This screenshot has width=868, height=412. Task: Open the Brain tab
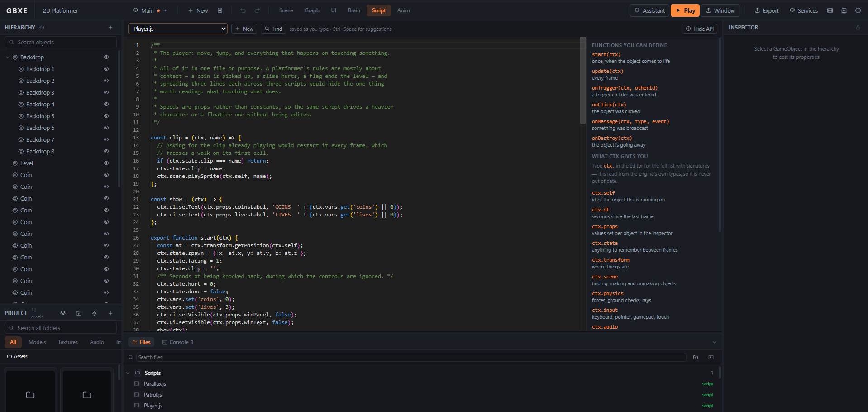pyautogui.click(x=354, y=10)
